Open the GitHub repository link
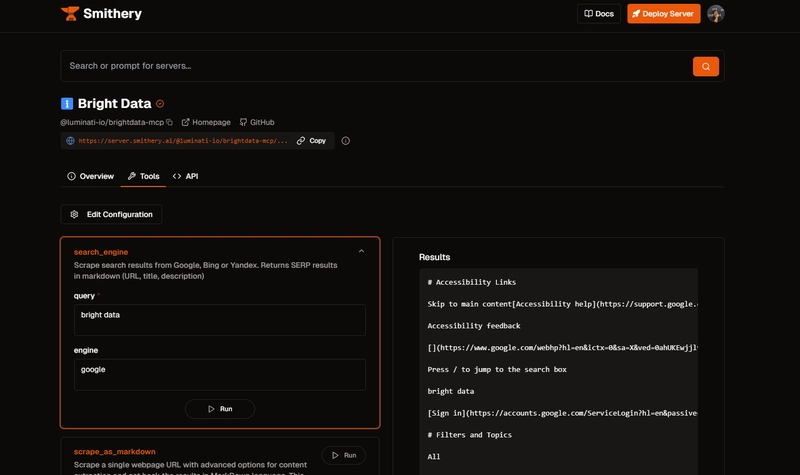Screen dimensions: 800x475 pyautogui.click(x=257, y=122)
